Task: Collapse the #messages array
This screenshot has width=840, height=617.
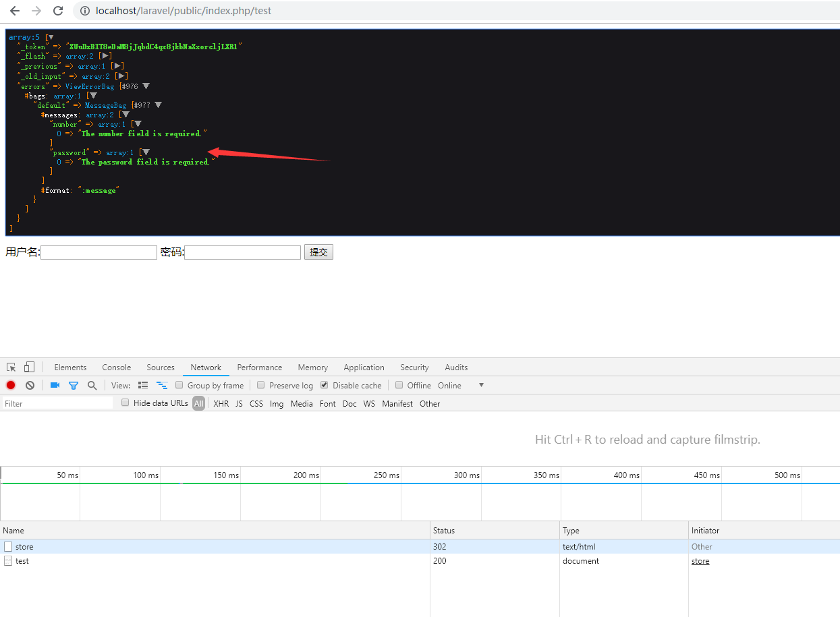Action: [125, 115]
